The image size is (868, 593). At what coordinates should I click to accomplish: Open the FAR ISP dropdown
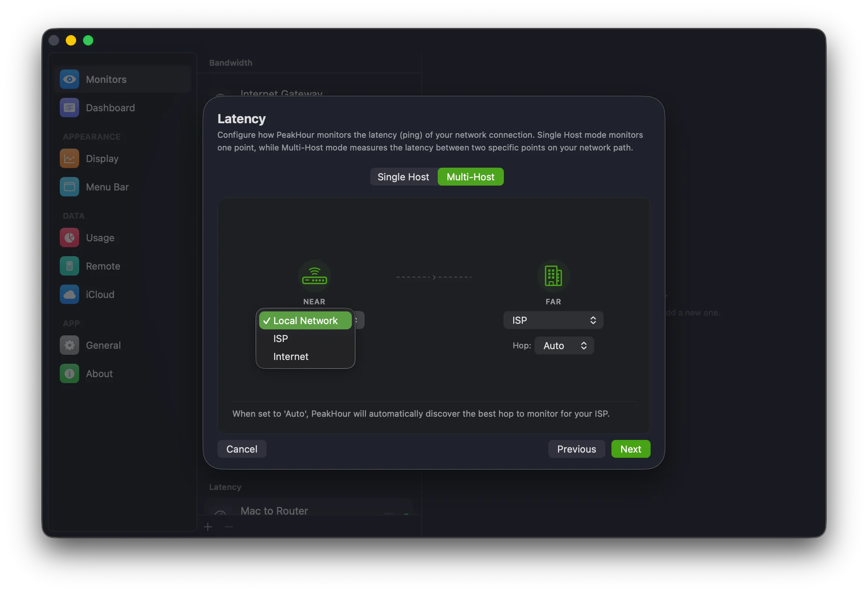[x=553, y=320]
